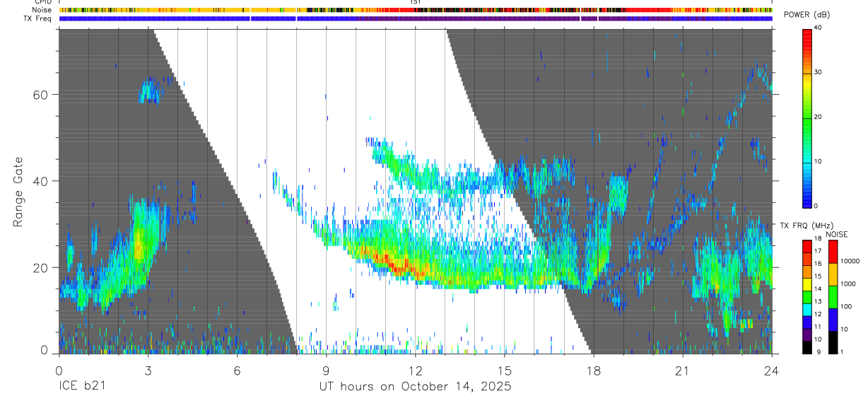Click the "NOISE" legend title above color bar
Image resolution: width=868 pixels, height=401 pixels.
pyautogui.click(x=836, y=233)
